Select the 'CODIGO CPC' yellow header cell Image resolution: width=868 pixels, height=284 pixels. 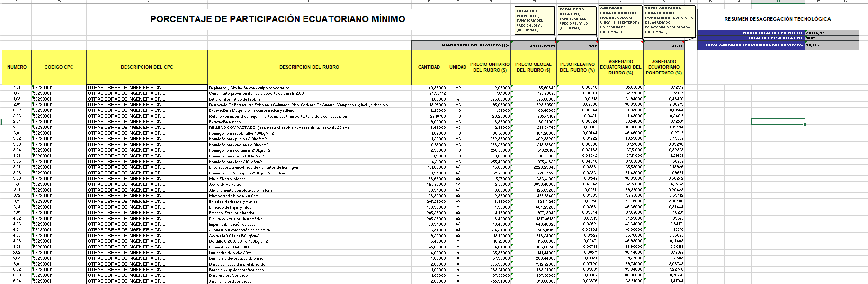[x=59, y=67]
